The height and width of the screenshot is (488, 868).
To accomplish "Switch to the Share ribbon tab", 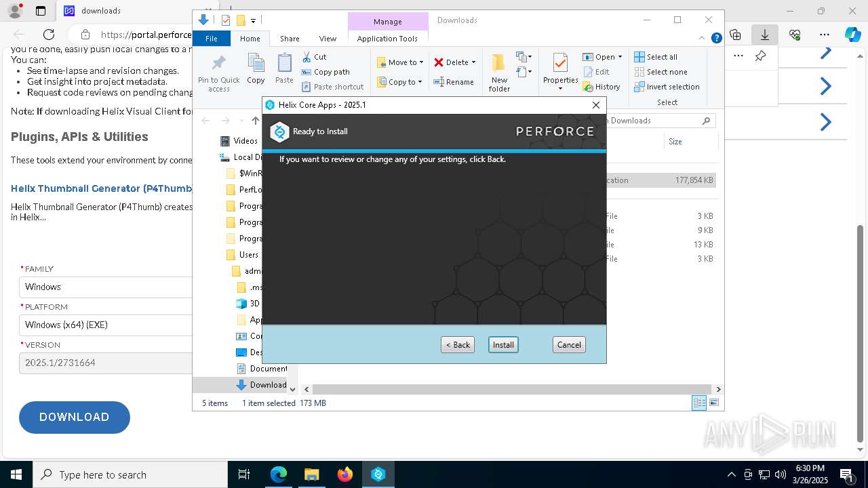I will (290, 39).
